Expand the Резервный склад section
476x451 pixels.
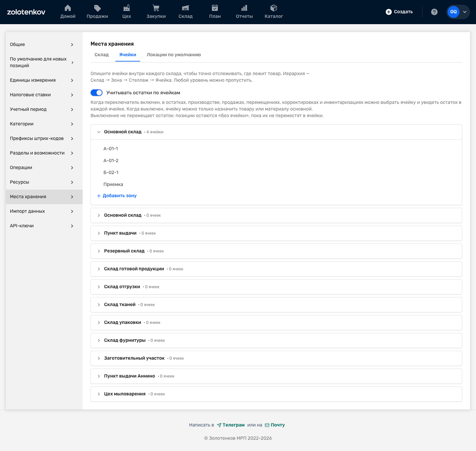[276, 251]
